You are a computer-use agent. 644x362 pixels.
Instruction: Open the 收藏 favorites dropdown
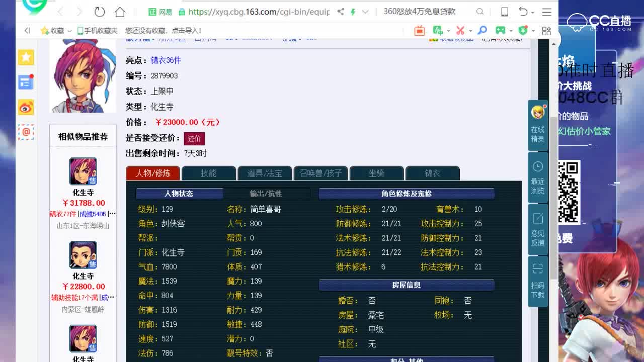(56, 31)
